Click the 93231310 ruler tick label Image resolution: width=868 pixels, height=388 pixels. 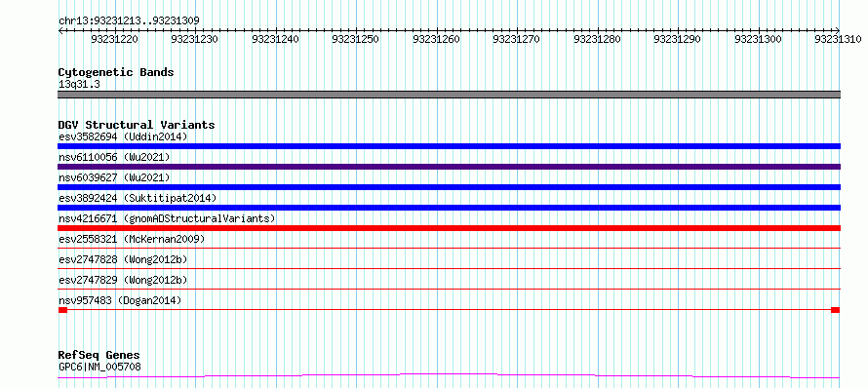click(838, 39)
